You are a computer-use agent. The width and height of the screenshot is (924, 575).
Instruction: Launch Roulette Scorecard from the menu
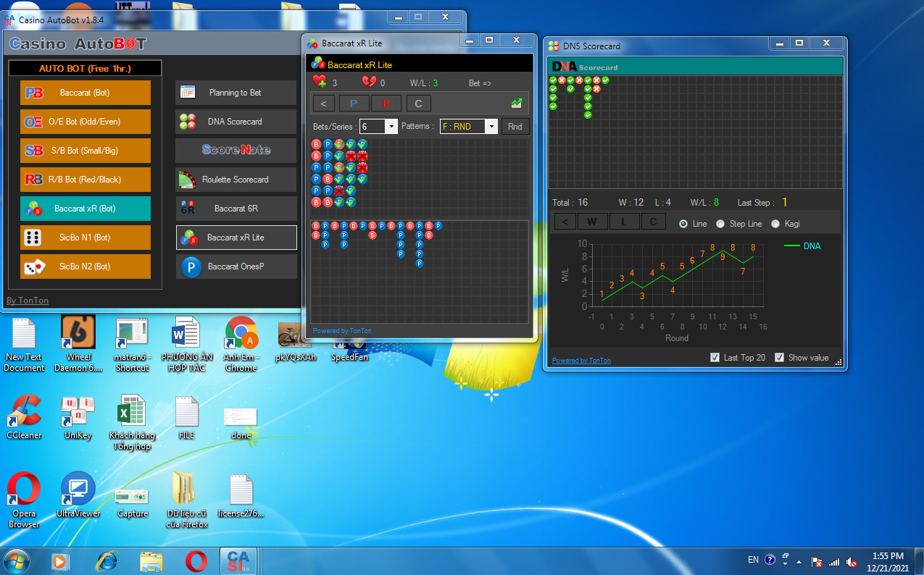click(236, 180)
